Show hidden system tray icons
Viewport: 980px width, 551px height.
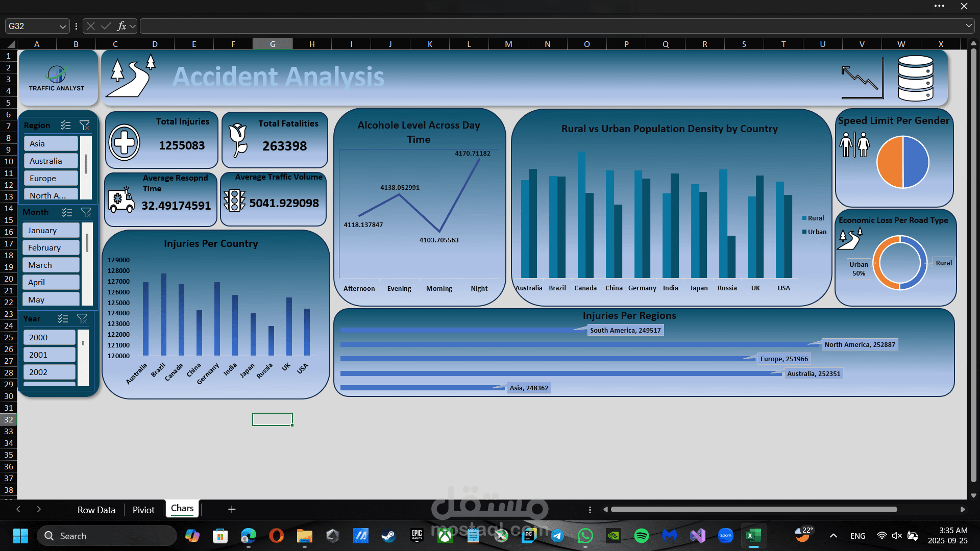tap(833, 536)
